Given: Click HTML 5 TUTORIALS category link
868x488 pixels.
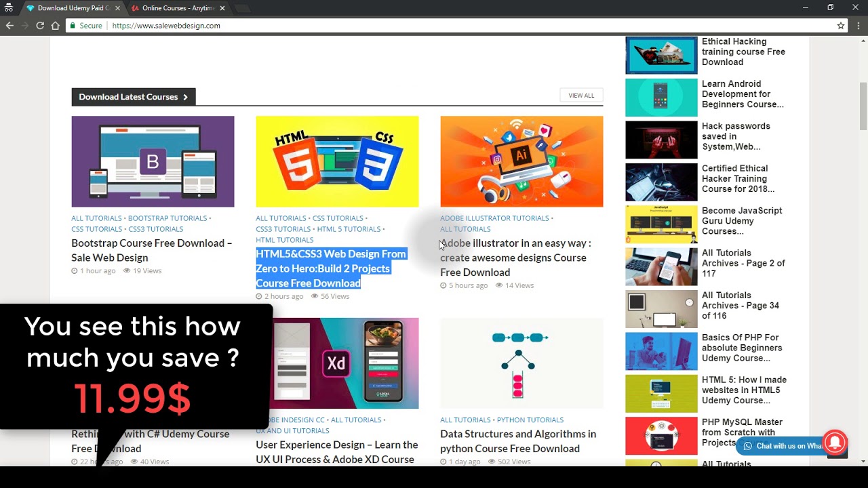Looking at the screenshot, I should 349,229.
